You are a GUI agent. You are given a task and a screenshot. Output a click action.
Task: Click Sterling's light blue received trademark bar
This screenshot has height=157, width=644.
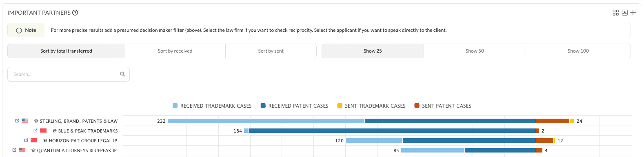tap(266, 121)
